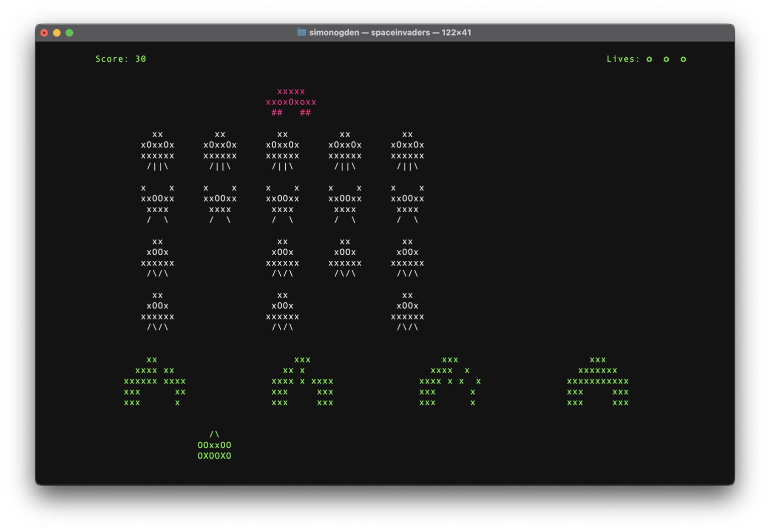Click the yellow minimize traffic light

(x=57, y=33)
